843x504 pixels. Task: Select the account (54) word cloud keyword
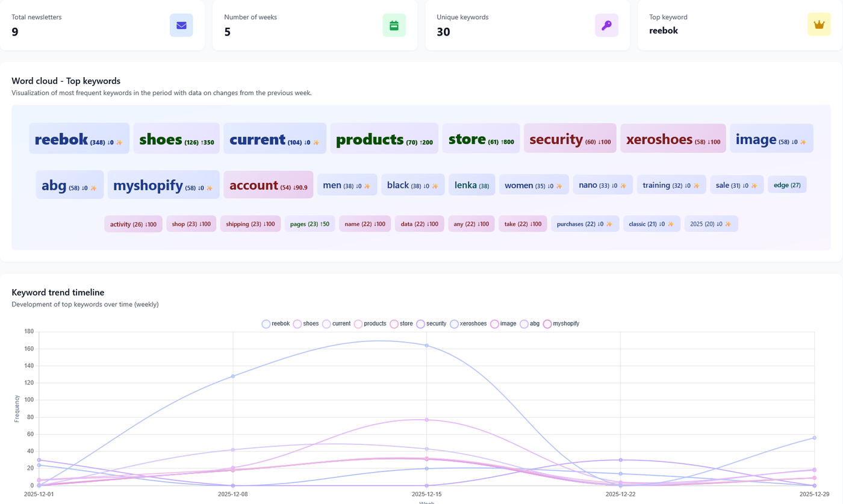click(269, 185)
